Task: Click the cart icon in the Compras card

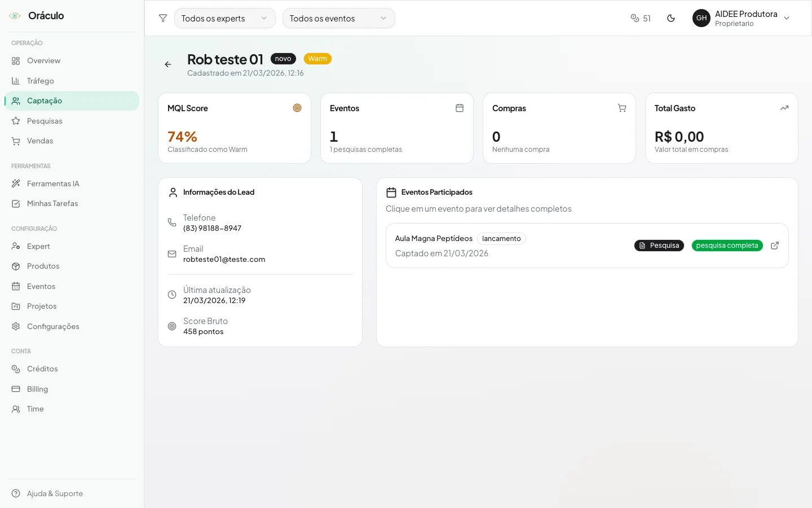Action: coord(622,108)
